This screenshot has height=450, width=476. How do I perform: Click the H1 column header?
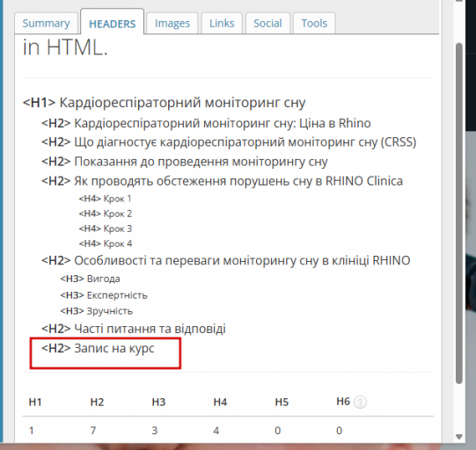point(35,402)
